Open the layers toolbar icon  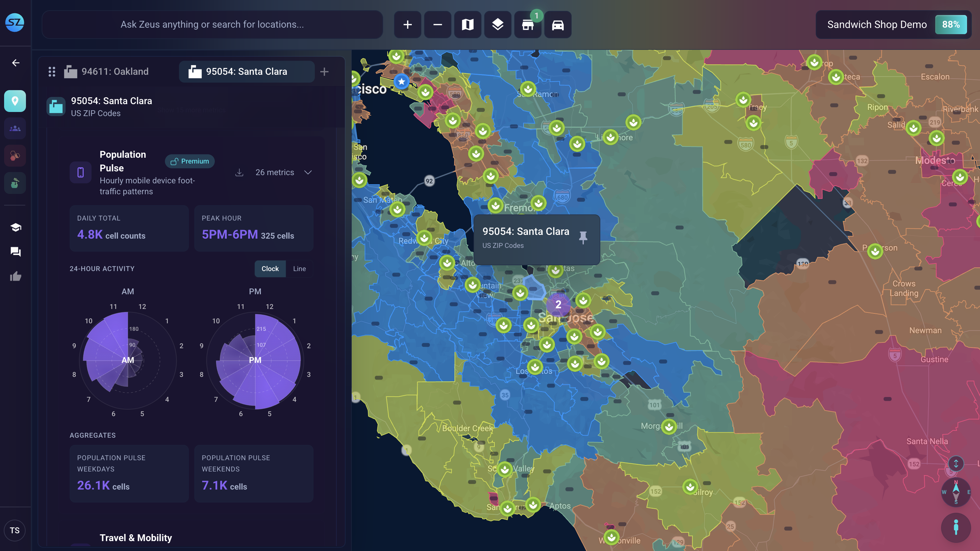(x=498, y=25)
